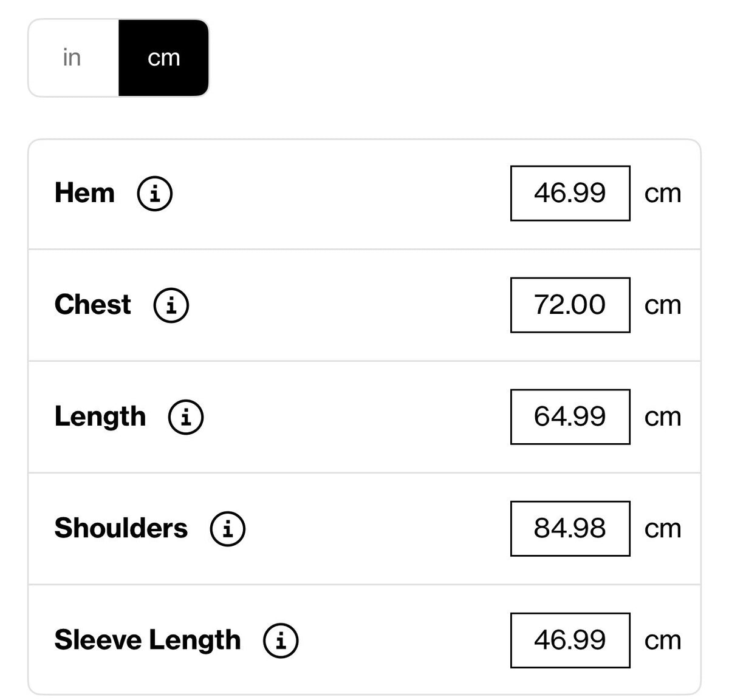Screen dimensions: 729x700
Task: Click the Chest label text
Action: (x=92, y=305)
